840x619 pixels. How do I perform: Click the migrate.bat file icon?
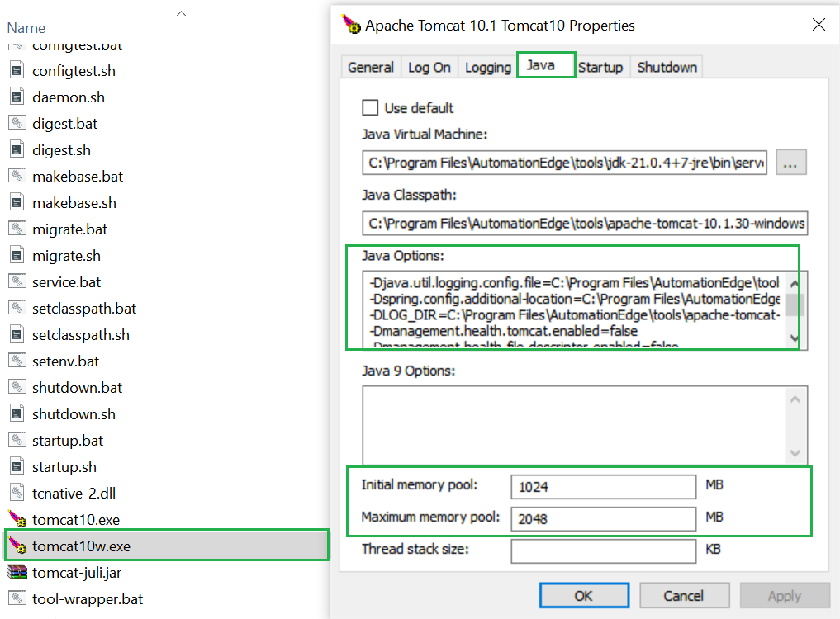(17, 229)
